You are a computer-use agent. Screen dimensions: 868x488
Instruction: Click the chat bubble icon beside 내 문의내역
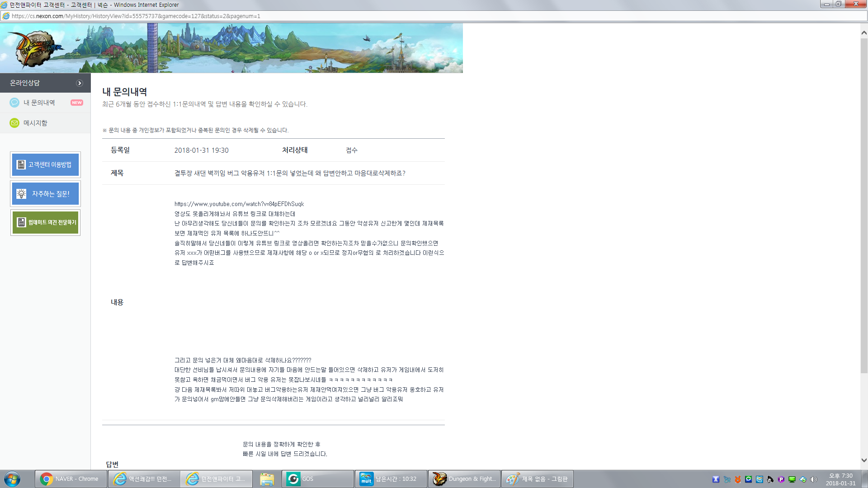coord(14,103)
